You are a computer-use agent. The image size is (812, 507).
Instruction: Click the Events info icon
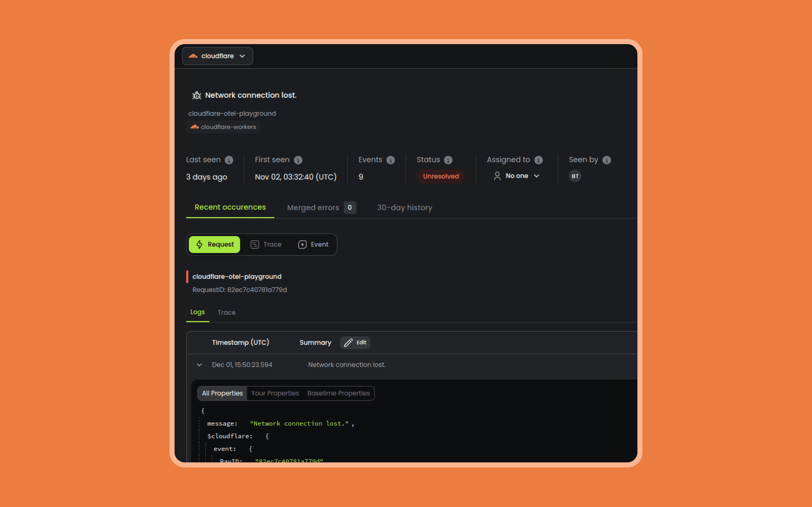[x=390, y=160]
